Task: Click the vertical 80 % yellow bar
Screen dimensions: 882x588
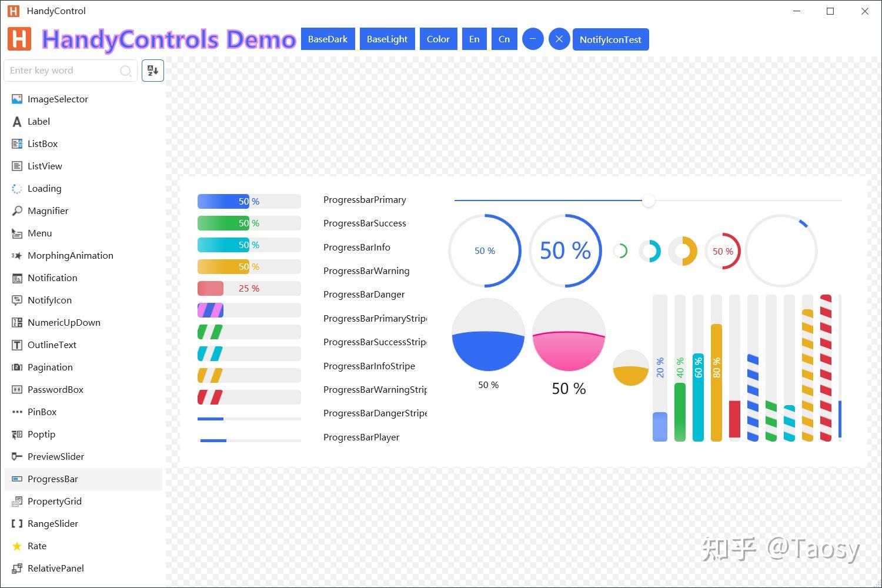Action: coord(716,368)
